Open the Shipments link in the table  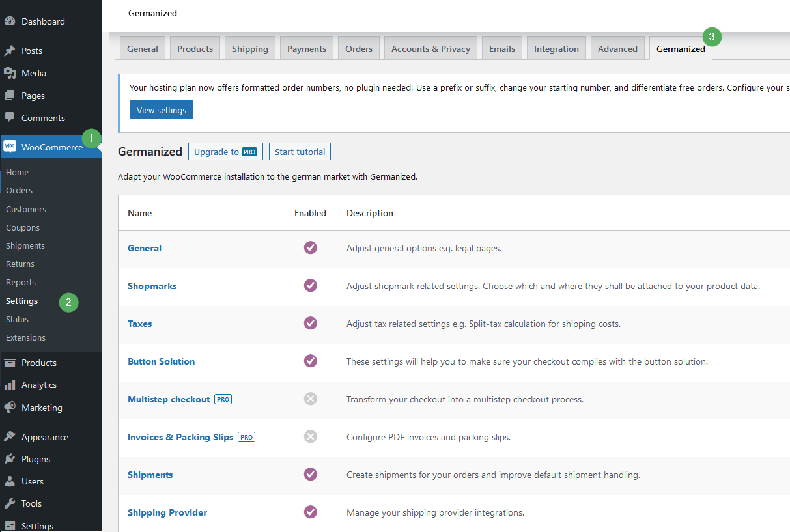150,475
